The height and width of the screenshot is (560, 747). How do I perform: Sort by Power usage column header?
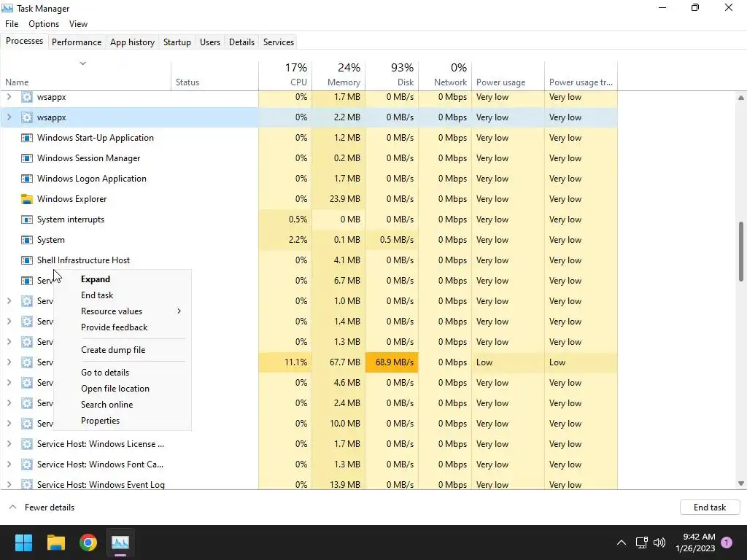click(508, 75)
